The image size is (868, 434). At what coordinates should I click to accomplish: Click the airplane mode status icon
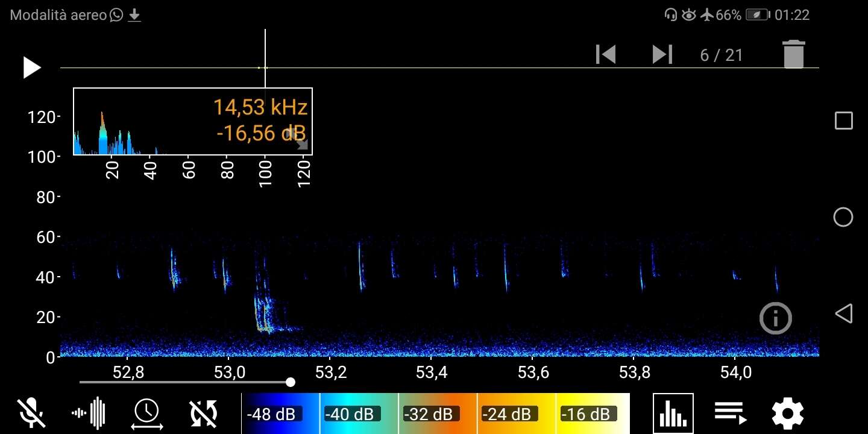click(x=708, y=15)
